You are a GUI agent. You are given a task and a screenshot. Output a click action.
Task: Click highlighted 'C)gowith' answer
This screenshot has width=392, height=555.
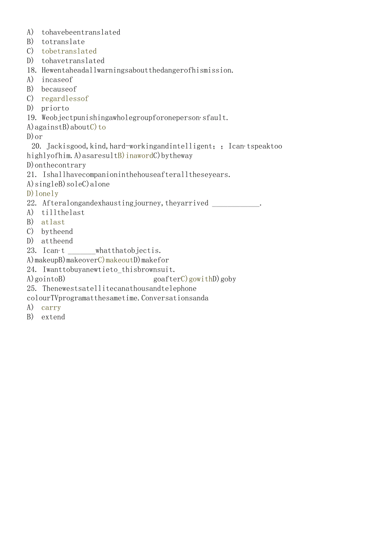coord(196,279)
